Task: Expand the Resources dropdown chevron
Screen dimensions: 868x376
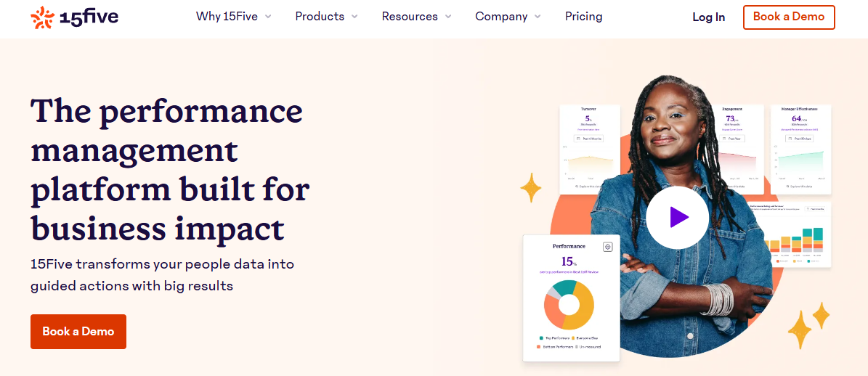Action: [448, 17]
